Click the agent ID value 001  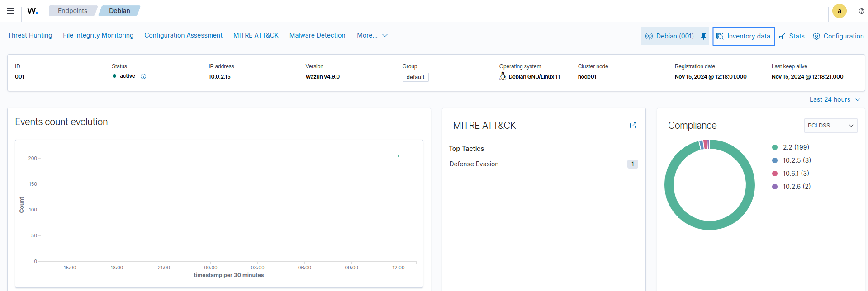tap(19, 77)
